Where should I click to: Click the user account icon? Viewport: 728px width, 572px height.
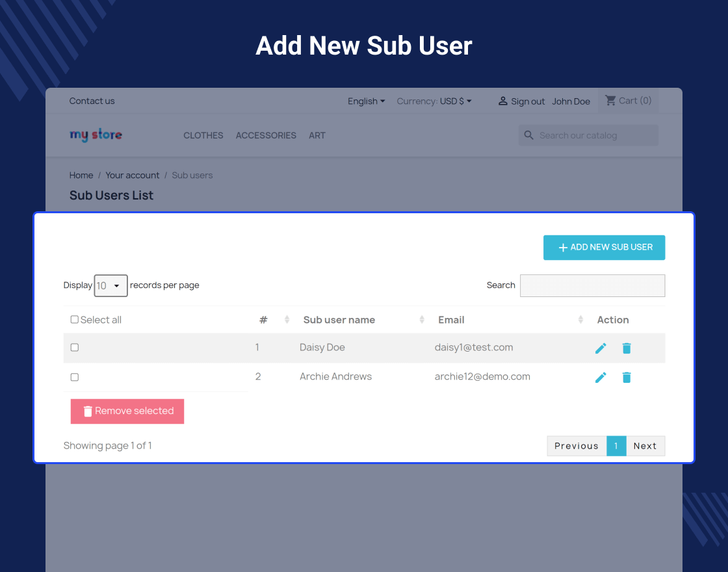[x=502, y=101]
